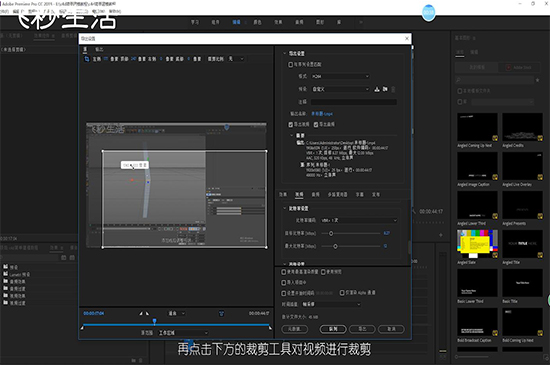Open the 音频 export tab
Screen dimensions: 550x365
pos(315,194)
